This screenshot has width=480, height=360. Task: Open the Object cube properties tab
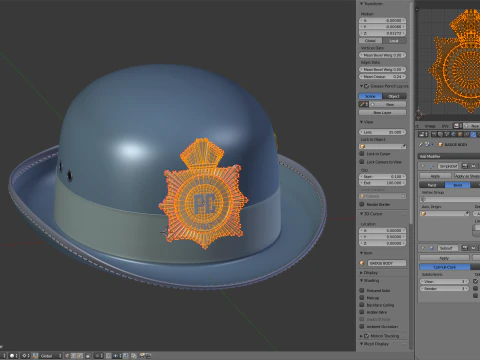click(x=460, y=134)
